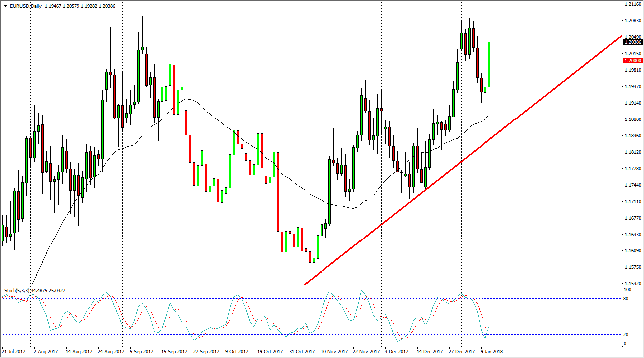
Task: Click the 27 Sep 2017 date label
Action: tap(206, 352)
